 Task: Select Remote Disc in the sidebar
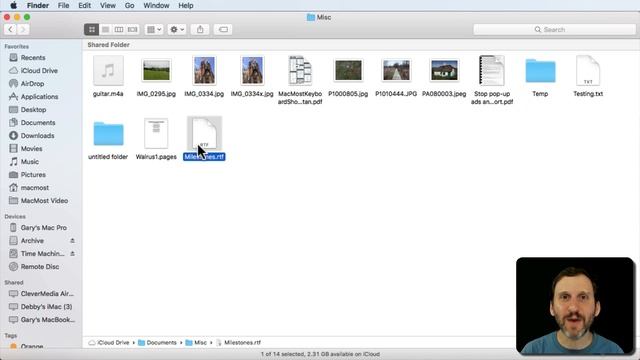pyautogui.click(x=41, y=267)
